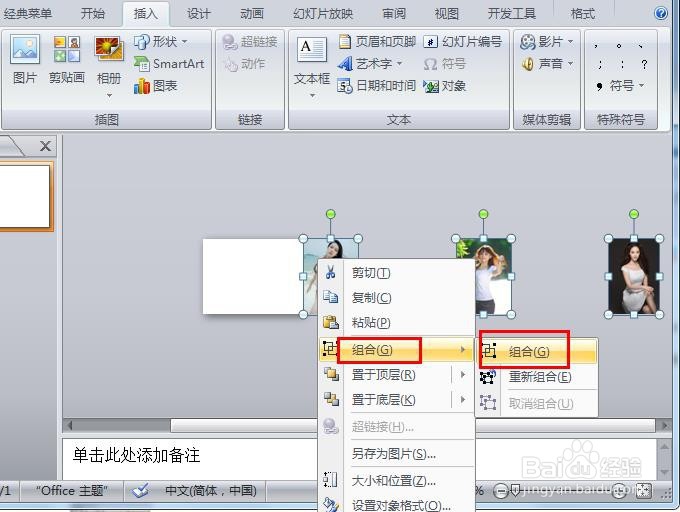Expand the 文本框 dropdown arrow
Image resolution: width=680 pixels, height=512 pixels.
(x=312, y=95)
